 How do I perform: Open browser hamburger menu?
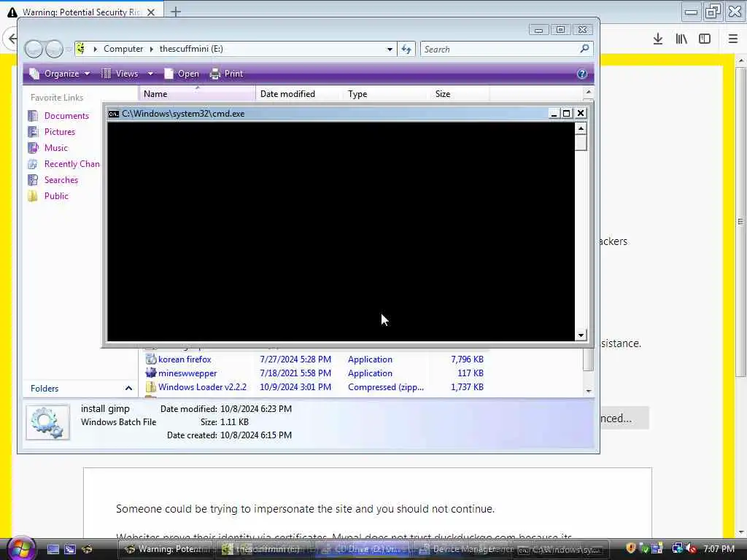coord(733,39)
